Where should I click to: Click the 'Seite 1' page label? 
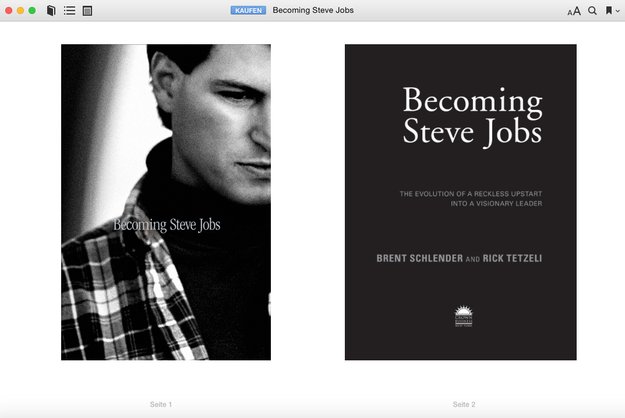(161, 404)
